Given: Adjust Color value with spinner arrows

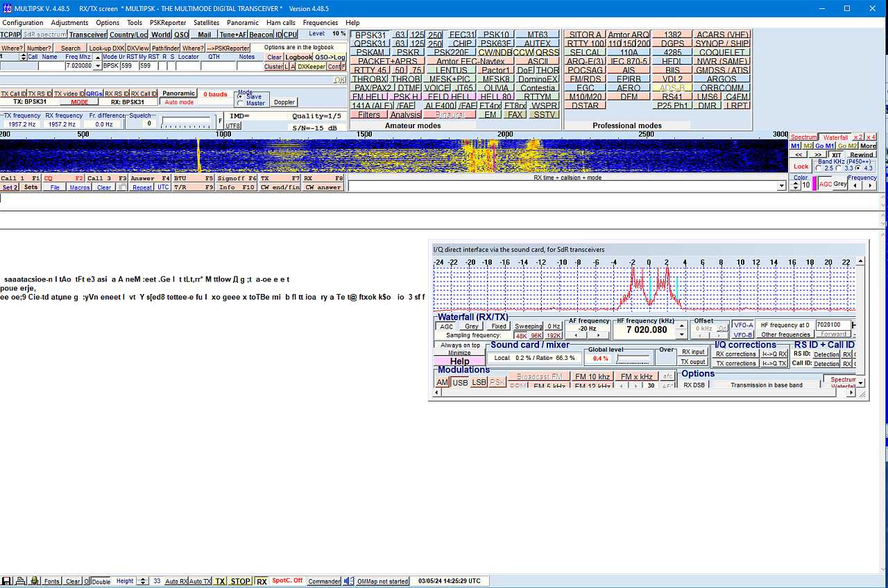Looking at the screenshot, I should coord(795,186).
